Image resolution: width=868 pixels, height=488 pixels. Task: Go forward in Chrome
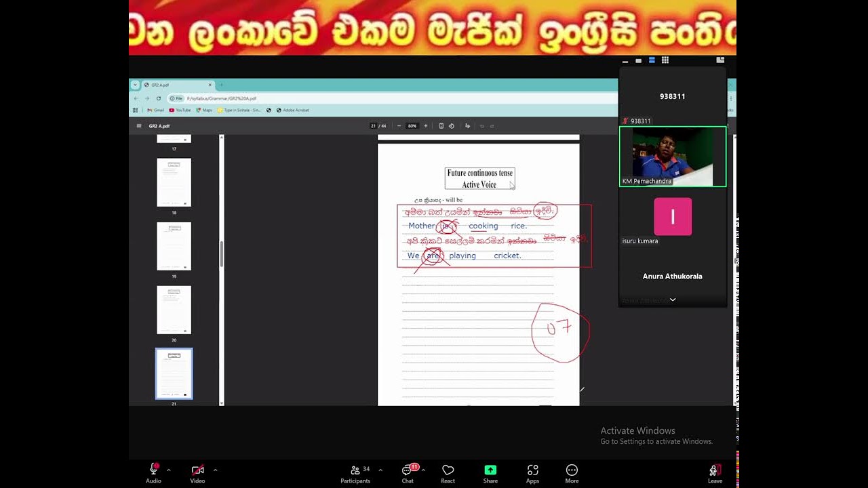coord(146,98)
